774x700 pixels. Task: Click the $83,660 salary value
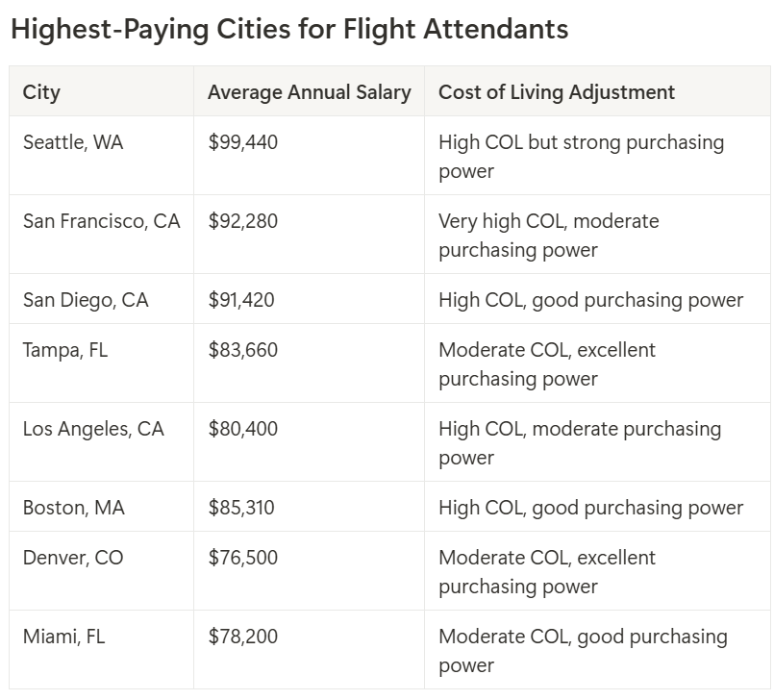click(242, 350)
